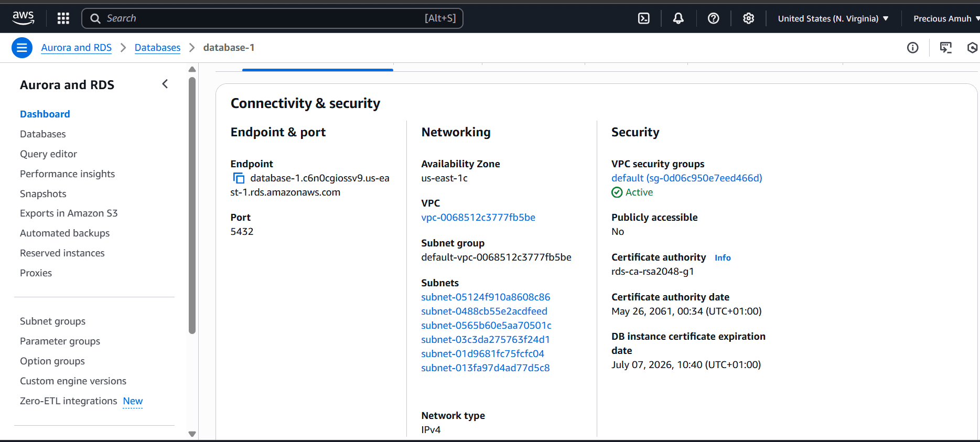Open the console settings gear
Viewport: 980px width, 442px height.
click(x=749, y=18)
